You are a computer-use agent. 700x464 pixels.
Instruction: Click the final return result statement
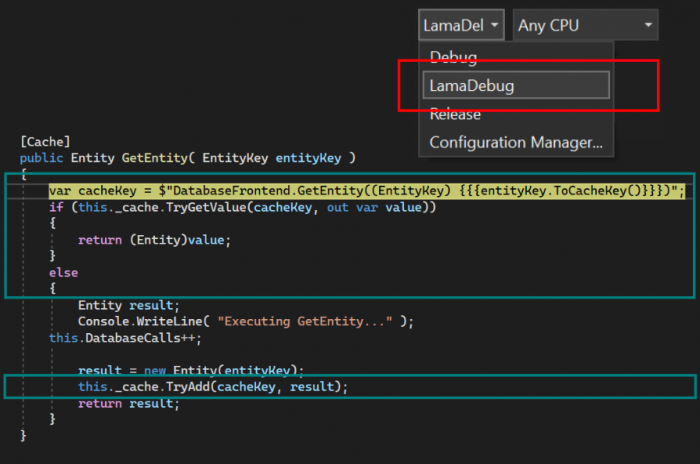[x=129, y=403]
